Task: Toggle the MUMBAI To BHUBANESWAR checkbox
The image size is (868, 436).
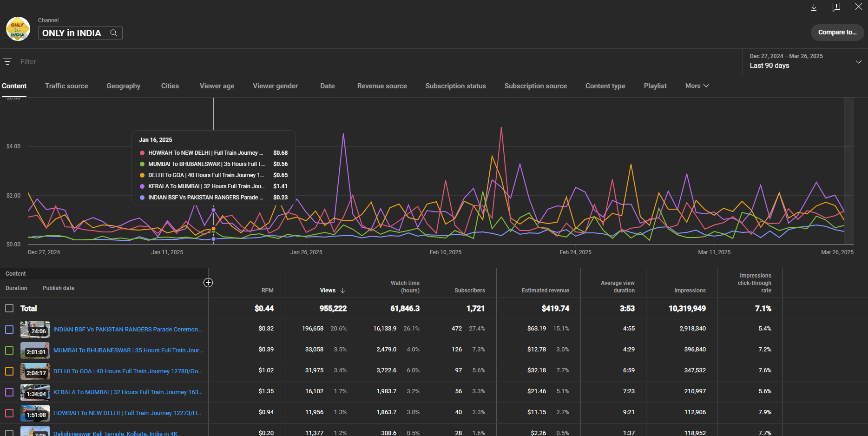Action: [x=9, y=350]
